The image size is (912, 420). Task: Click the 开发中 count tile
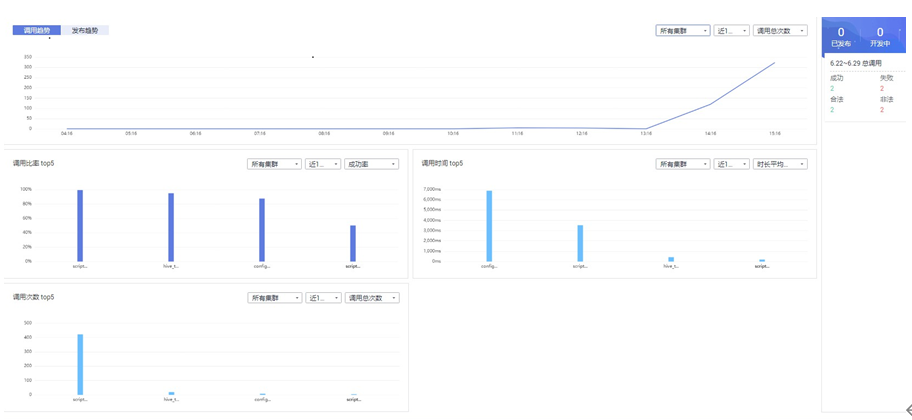pos(880,37)
